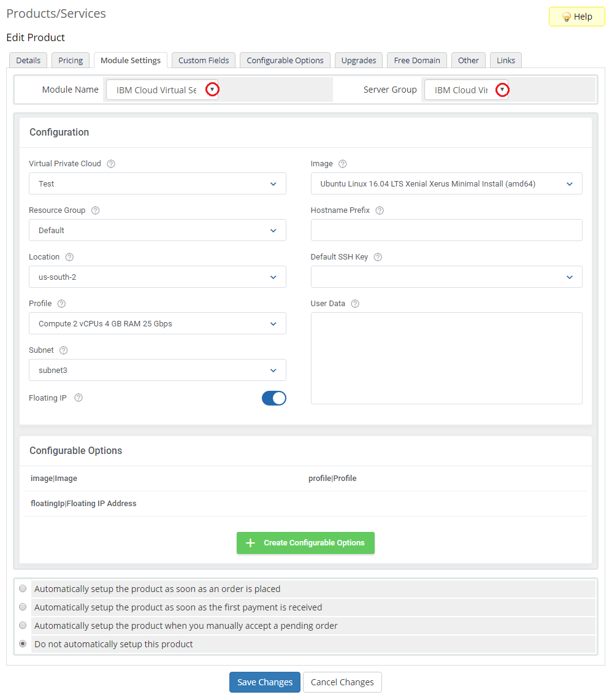
Task: Click help icon next to Default SSH Key
Action: coord(378,257)
